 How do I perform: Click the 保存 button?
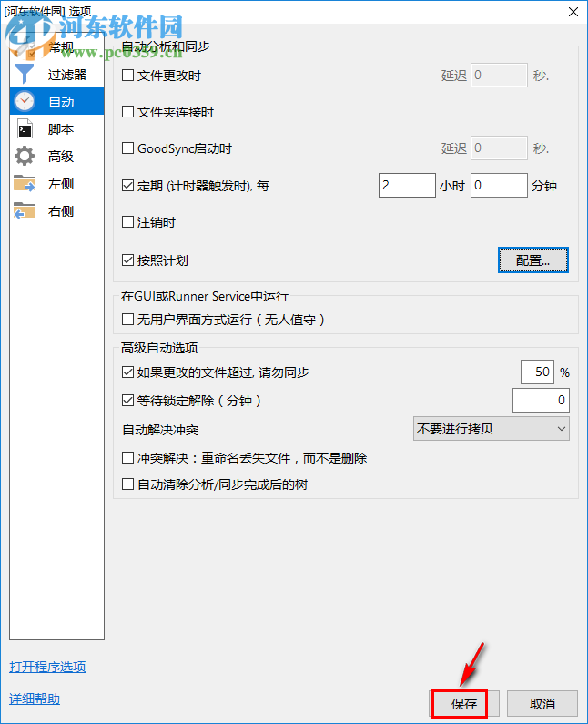coord(464,704)
